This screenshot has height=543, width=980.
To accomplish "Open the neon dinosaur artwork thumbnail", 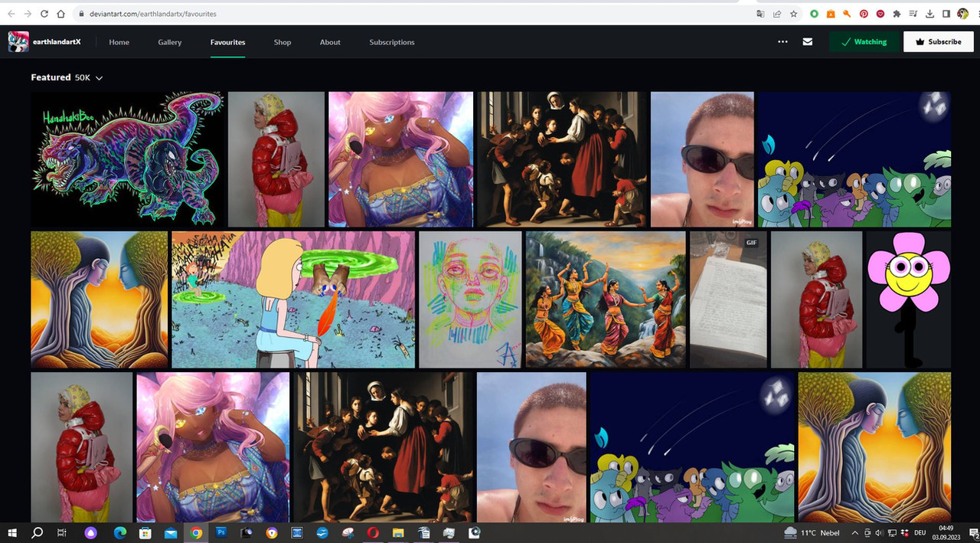I will click(128, 159).
